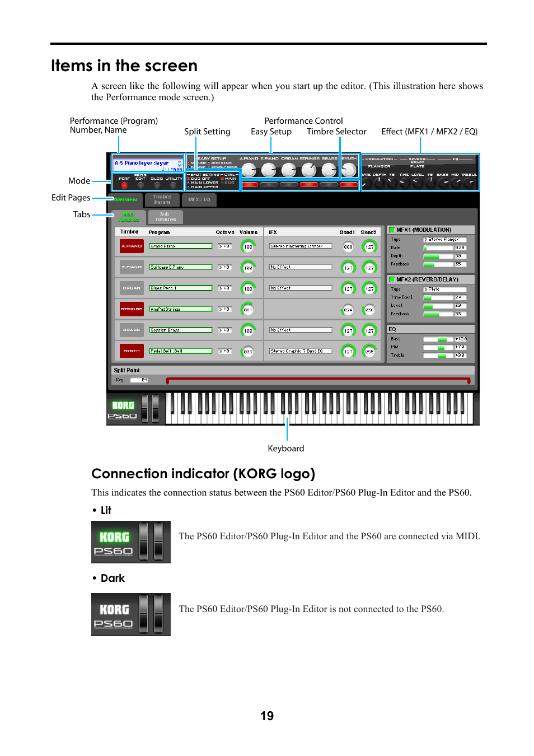
Task: Switch to the Overview edit page
Action: point(125,200)
